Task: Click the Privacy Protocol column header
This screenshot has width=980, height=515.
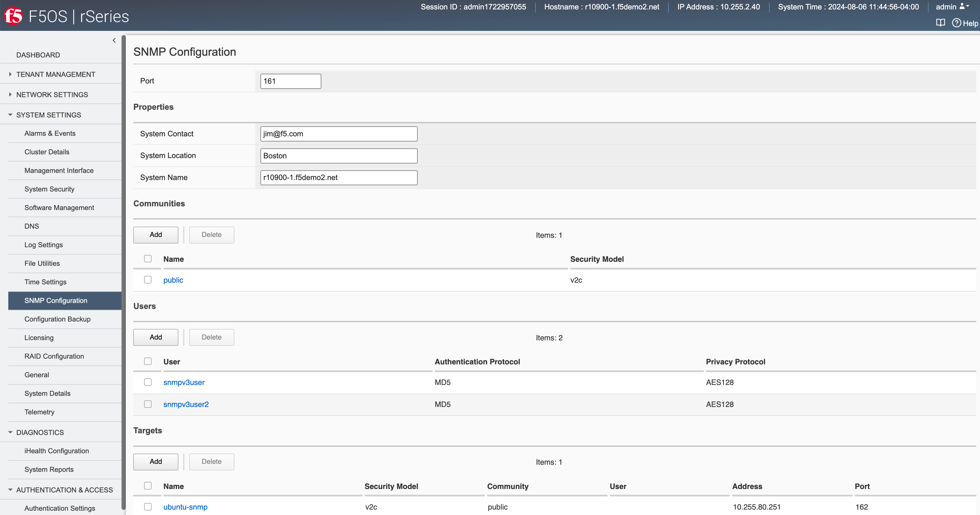Action: (735, 362)
